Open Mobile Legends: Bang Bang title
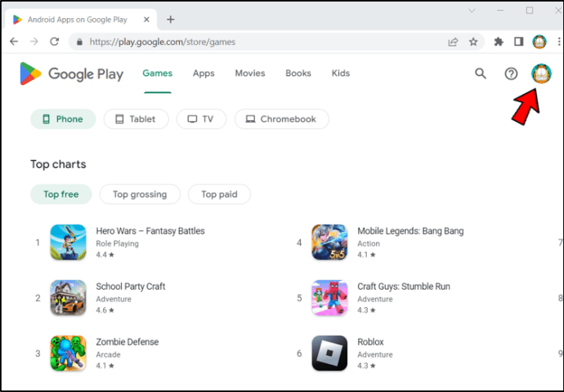The image size is (564, 392). [410, 231]
